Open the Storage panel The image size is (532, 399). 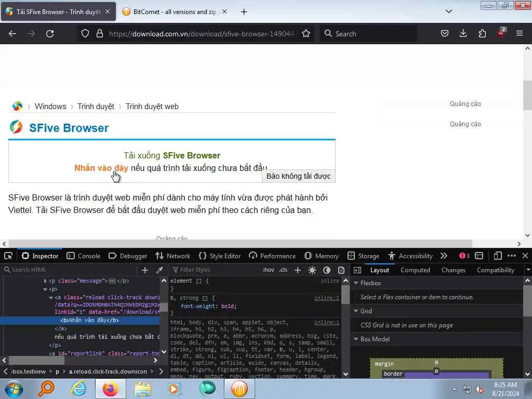363,256
